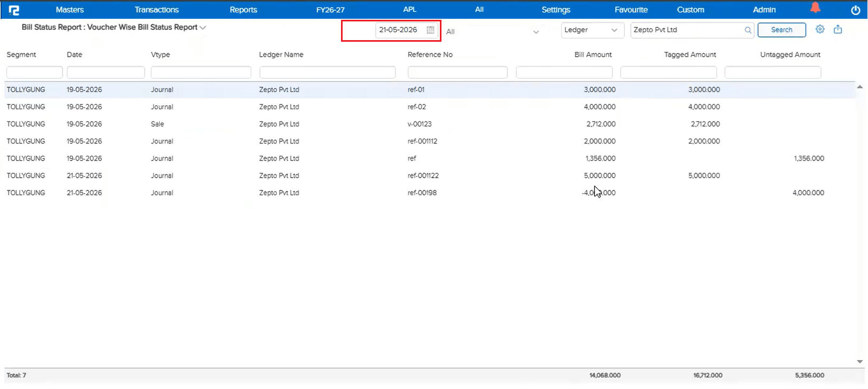Viewport: 868px width, 389px height.
Task: Click the Date column filter box
Action: point(106,72)
